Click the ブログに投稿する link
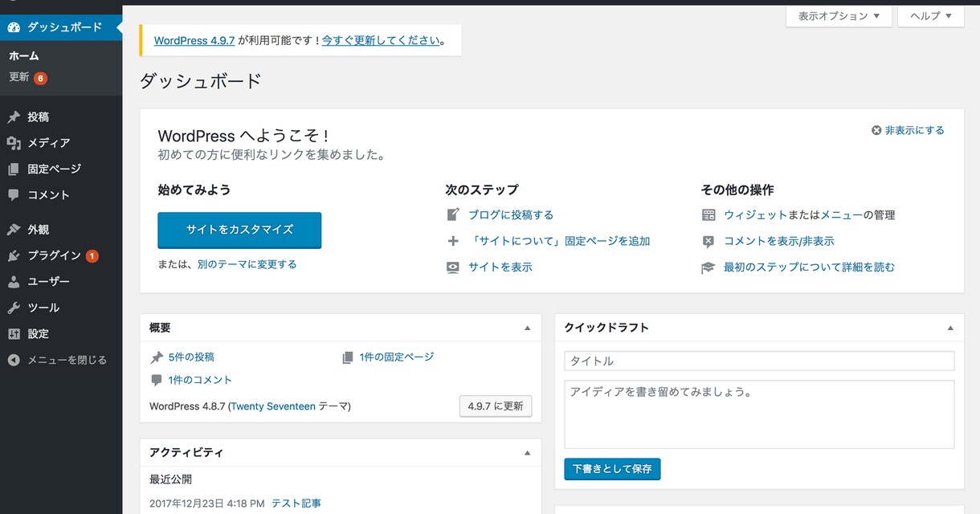 511,215
